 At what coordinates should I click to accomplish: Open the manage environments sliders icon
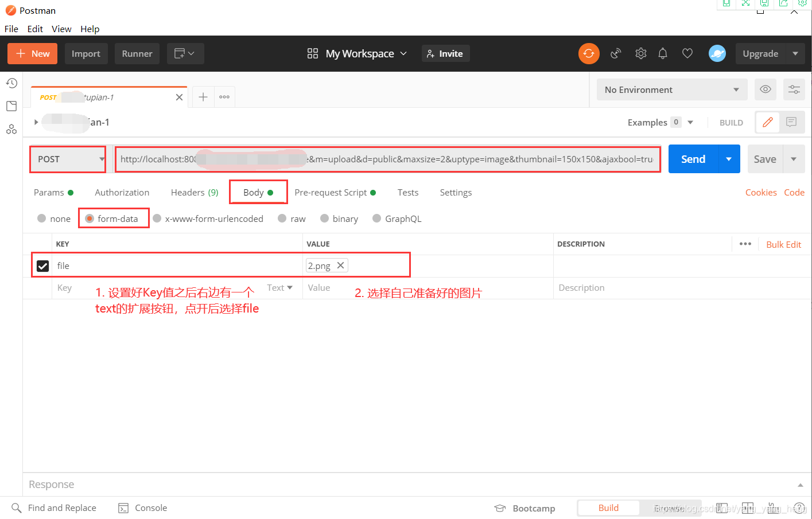click(794, 89)
